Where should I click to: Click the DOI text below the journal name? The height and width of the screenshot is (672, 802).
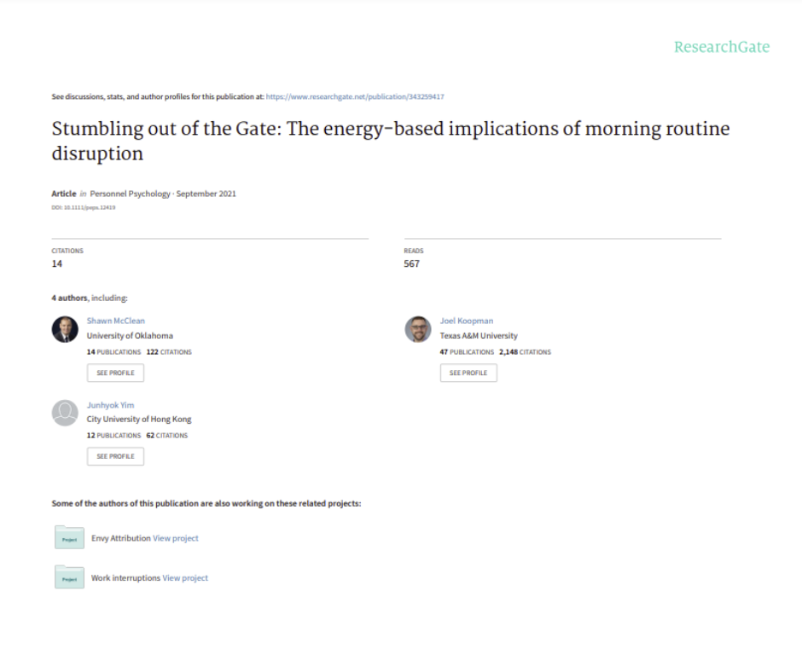[84, 207]
